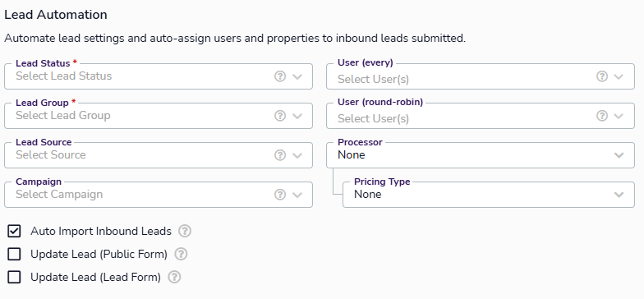Show help for Update Lead (Lead Form)
Screen dimensions: 644x299
pyautogui.click(x=174, y=278)
